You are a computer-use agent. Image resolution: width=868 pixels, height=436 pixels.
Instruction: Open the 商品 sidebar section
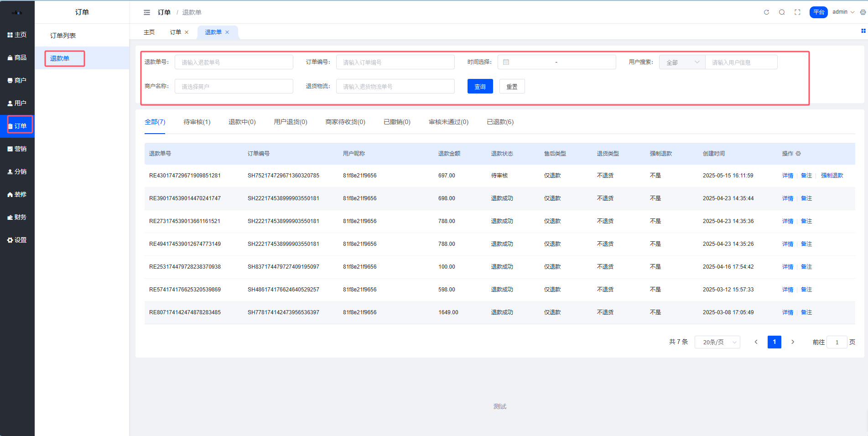coord(17,57)
